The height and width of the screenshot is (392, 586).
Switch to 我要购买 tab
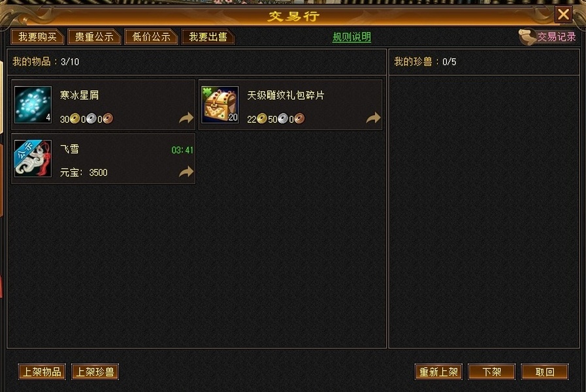(37, 37)
